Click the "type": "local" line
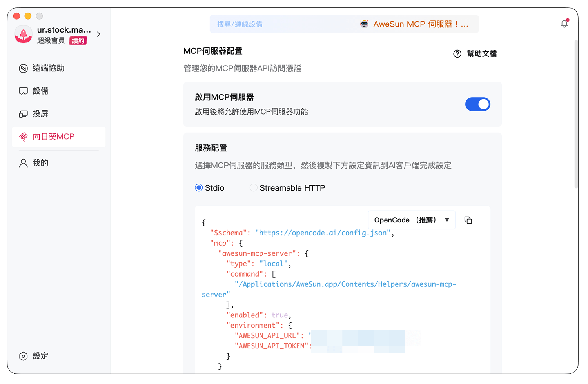Image resolution: width=588 pixels, height=384 pixels. pyautogui.click(x=259, y=264)
